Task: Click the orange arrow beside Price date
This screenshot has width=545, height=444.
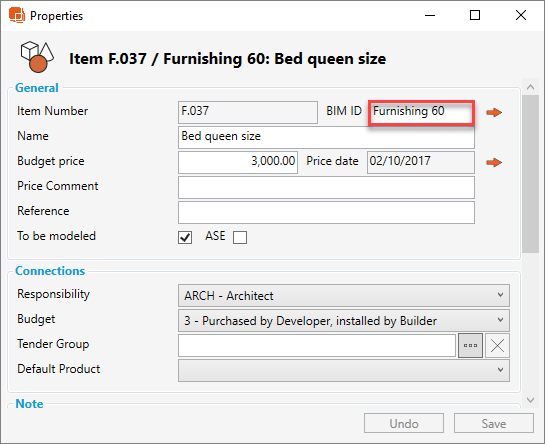Action: coord(494,162)
